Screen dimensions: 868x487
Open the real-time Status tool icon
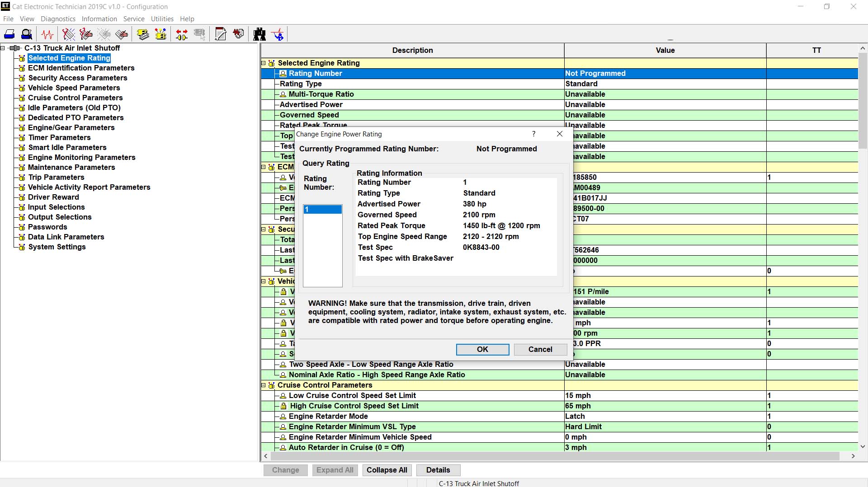47,34
